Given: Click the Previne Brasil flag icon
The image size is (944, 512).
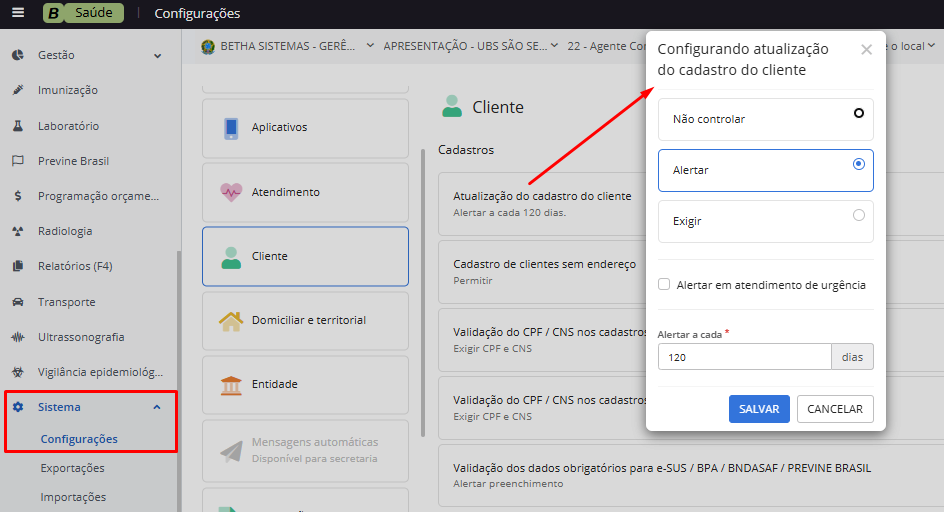Looking at the screenshot, I should point(18,161).
